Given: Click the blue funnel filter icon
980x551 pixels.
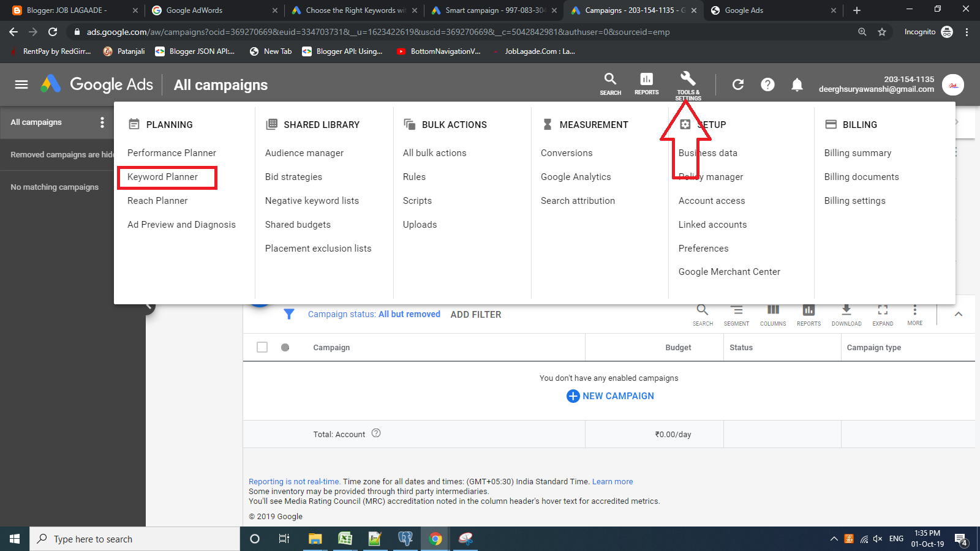Looking at the screenshot, I should 289,314.
